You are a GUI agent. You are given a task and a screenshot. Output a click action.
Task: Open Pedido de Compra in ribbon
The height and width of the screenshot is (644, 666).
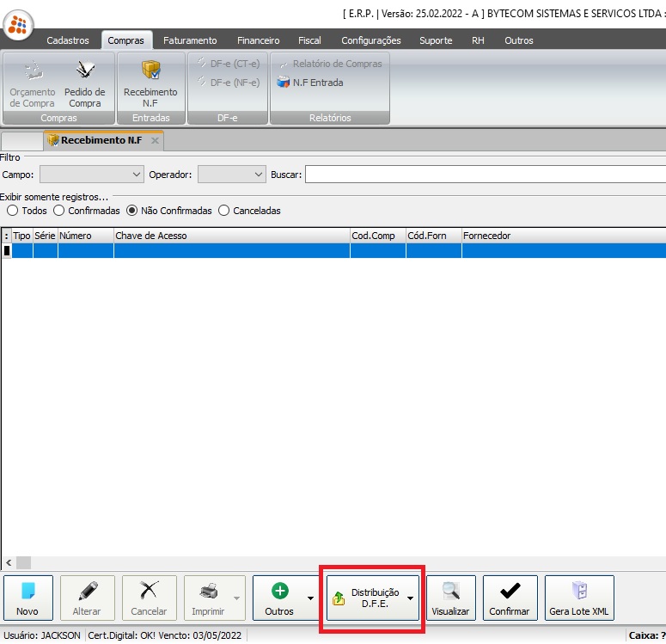point(85,82)
